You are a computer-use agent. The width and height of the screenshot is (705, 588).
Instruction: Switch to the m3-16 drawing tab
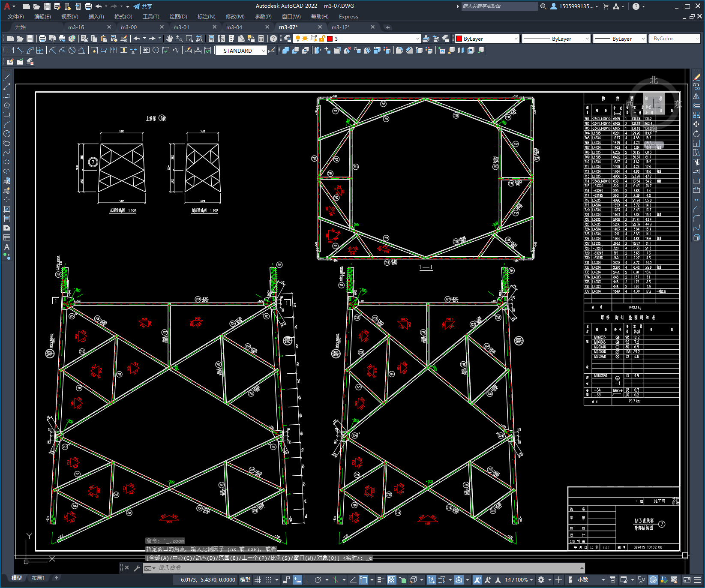[x=76, y=27]
